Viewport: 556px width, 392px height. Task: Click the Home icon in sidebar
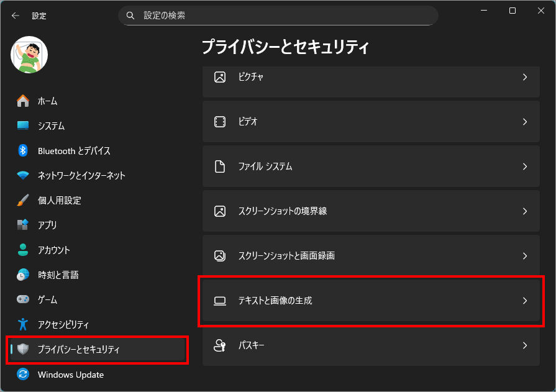[23, 101]
